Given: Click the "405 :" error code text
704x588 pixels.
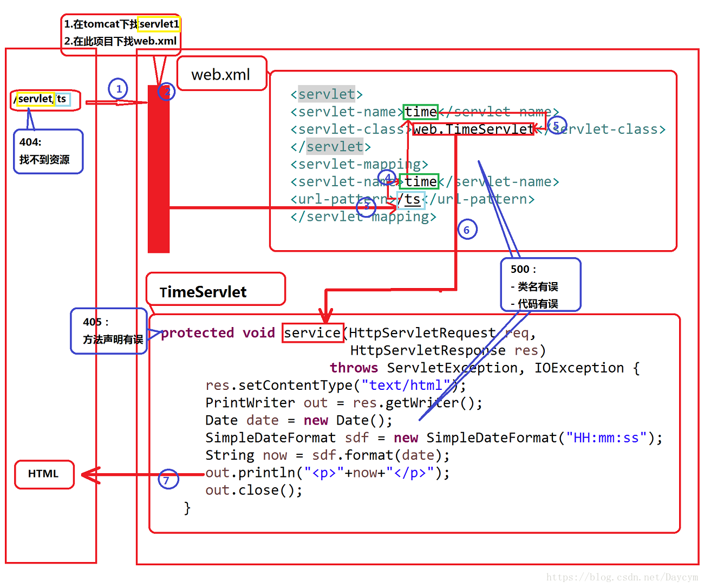Looking at the screenshot, I should (96, 322).
